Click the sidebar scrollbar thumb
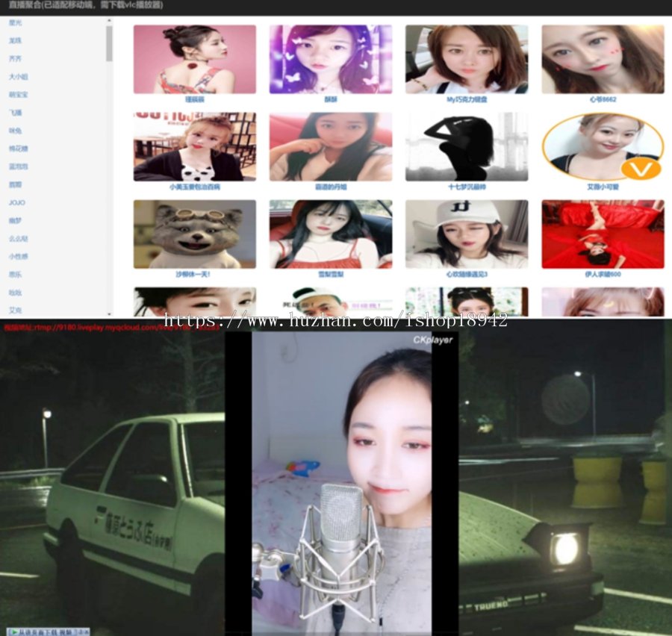Image resolution: width=672 pixels, height=636 pixels. pyautogui.click(x=109, y=43)
